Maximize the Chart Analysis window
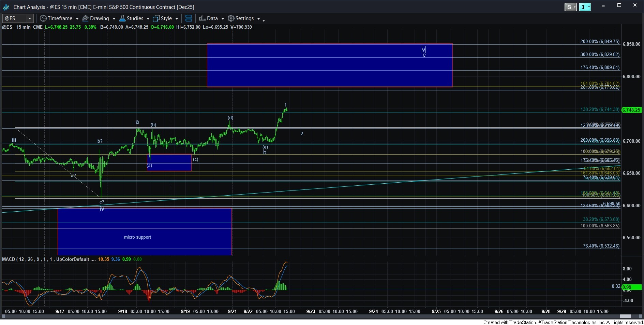The height and width of the screenshot is (325, 644). pyautogui.click(x=619, y=5)
